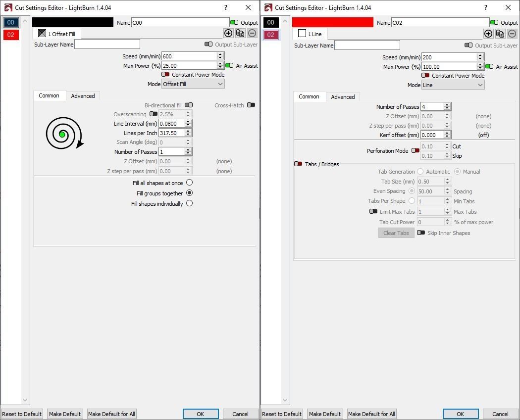Click Make Default for All in left window
Screen dimensions: 520x420
pyautogui.click(x=111, y=414)
